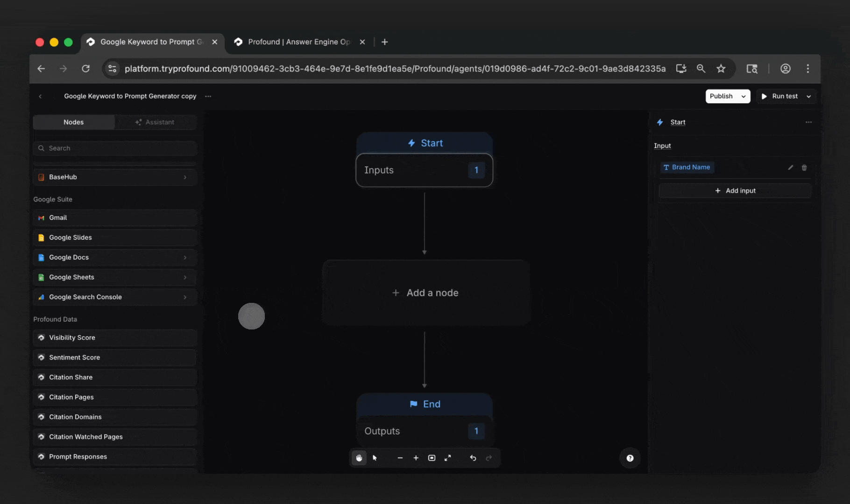The width and height of the screenshot is (850, 504).
Task: Click install app icon in address bar
Action: pyautogui.click(x=681, y=69)
